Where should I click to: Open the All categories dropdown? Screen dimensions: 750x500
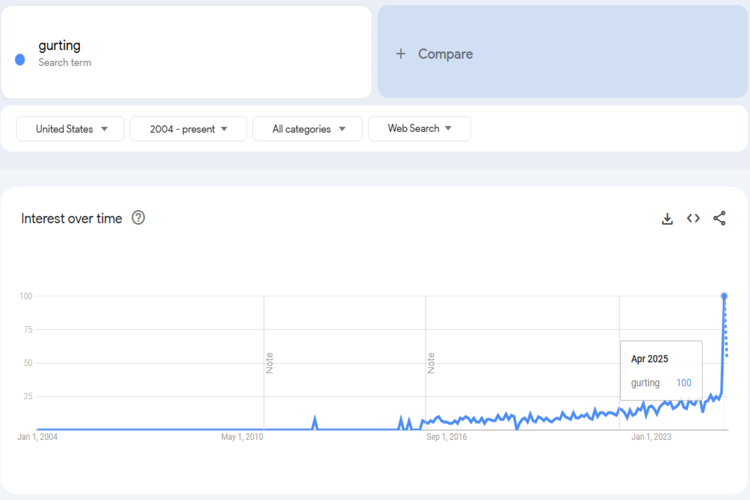(x=307, y=129)
